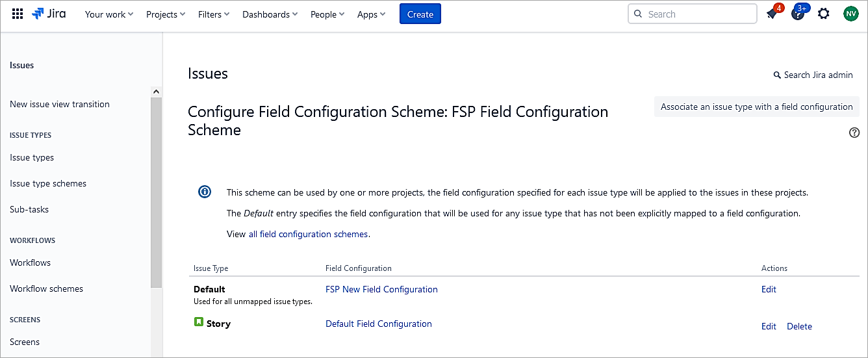Open the settings gear icon
The image size is (868, 358).
[823, 14]
